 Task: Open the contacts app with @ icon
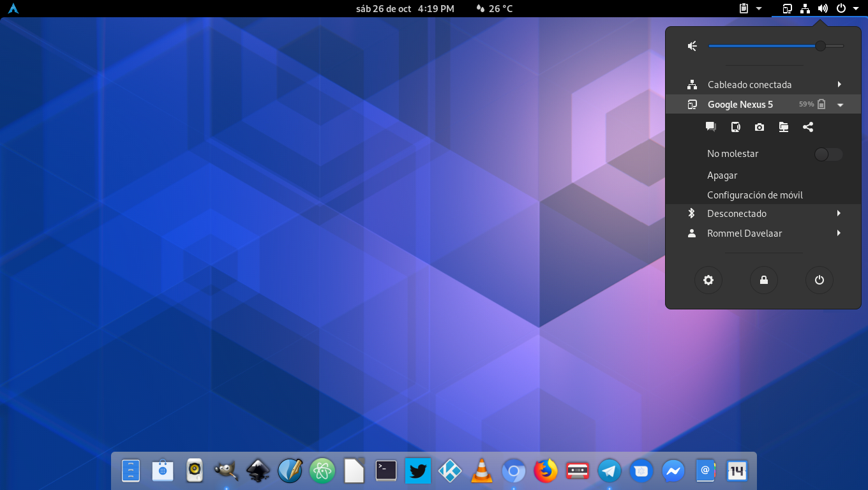click(x=705, y=471)
